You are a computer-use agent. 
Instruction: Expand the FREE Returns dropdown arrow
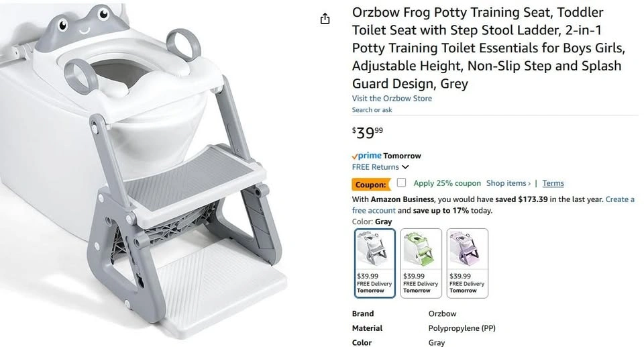405,167
